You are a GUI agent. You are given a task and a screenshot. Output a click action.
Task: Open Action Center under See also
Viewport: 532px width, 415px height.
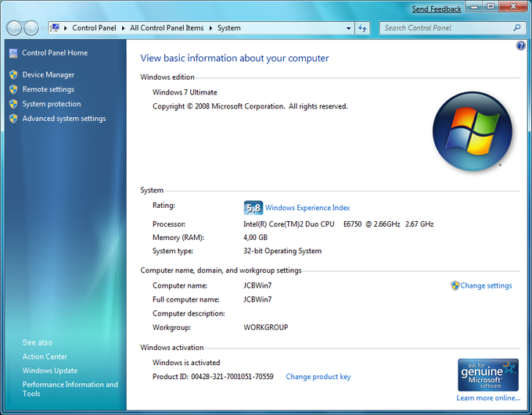click(x=45, y=356)
